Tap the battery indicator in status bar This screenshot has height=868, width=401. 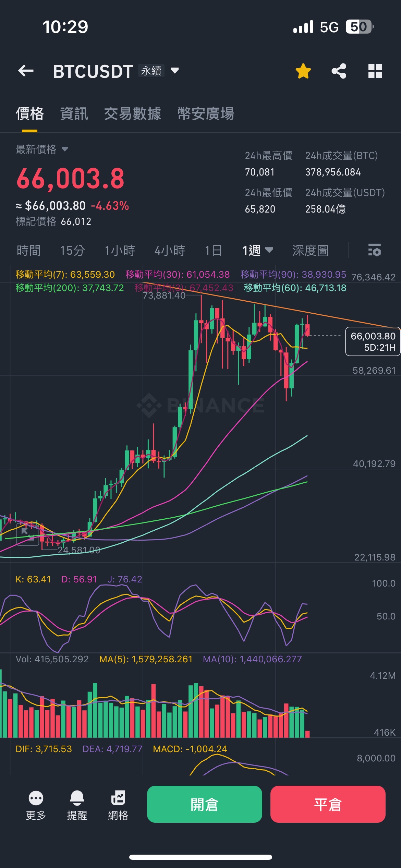[x=360, y=27]
